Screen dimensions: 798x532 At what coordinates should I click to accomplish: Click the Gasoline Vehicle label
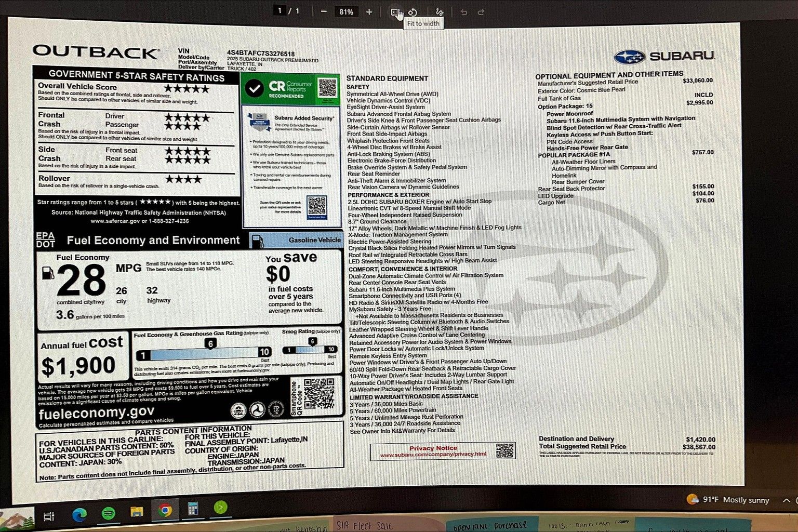coord(314,240)
